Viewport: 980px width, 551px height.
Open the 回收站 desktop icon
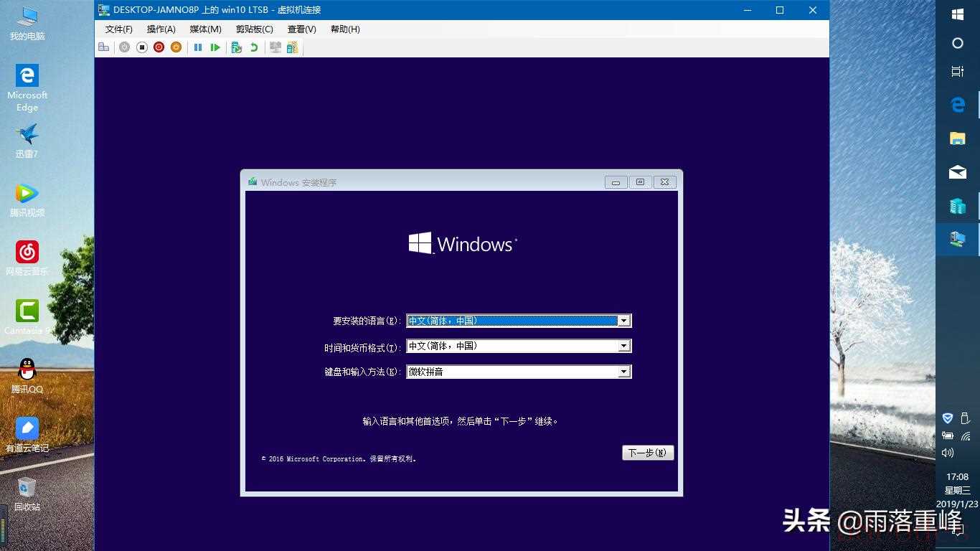coord(27,493)
